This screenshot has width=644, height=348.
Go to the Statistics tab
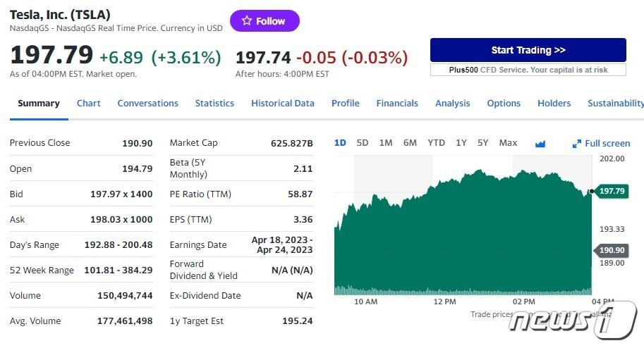pyautogui.click(x=214, y=103)
